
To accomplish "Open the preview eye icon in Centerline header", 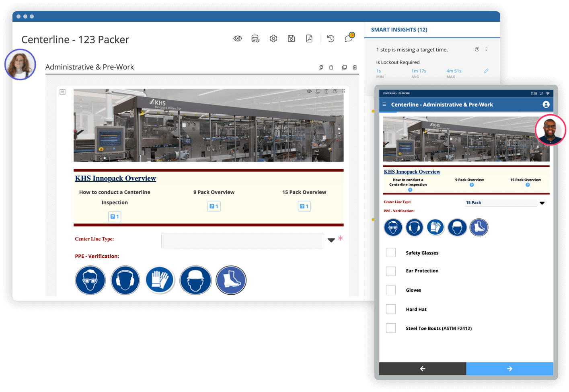I will (x=238, y=39).
